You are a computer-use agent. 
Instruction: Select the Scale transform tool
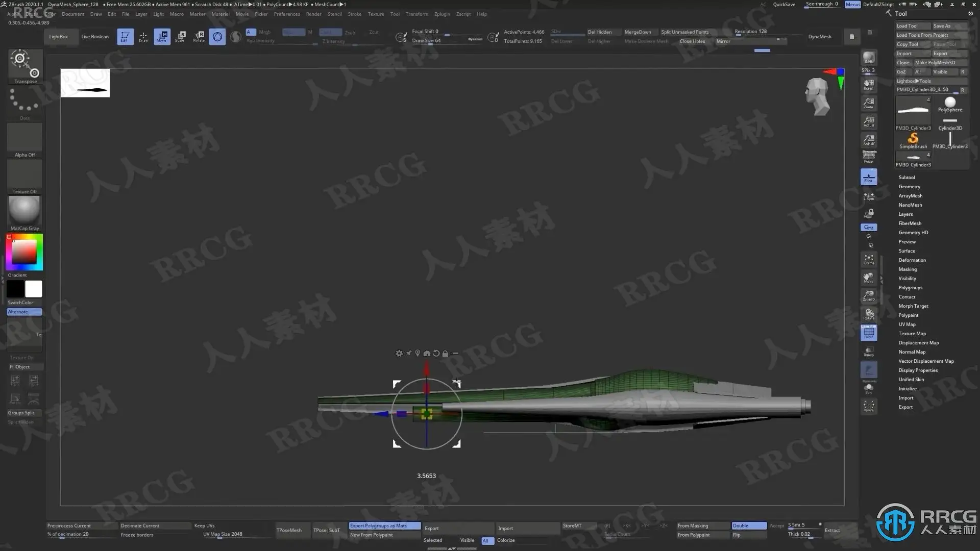[x=180, y=36]
